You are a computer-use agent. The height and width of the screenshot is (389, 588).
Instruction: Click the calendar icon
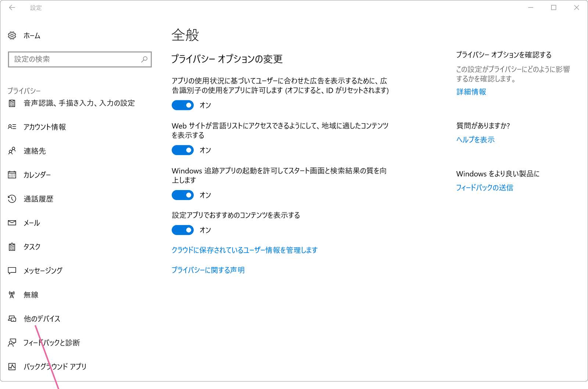(x=12, y=175)
